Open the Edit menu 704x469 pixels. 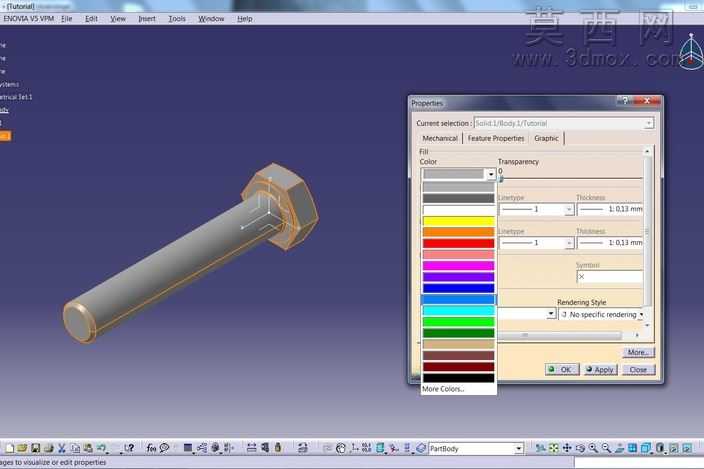(91, 18)
